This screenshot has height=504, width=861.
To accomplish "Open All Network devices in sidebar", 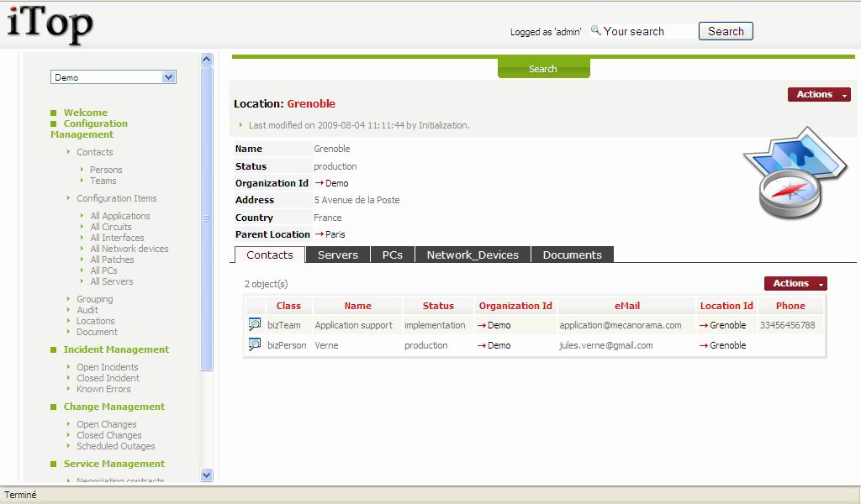I will click(x=129, y=249).
